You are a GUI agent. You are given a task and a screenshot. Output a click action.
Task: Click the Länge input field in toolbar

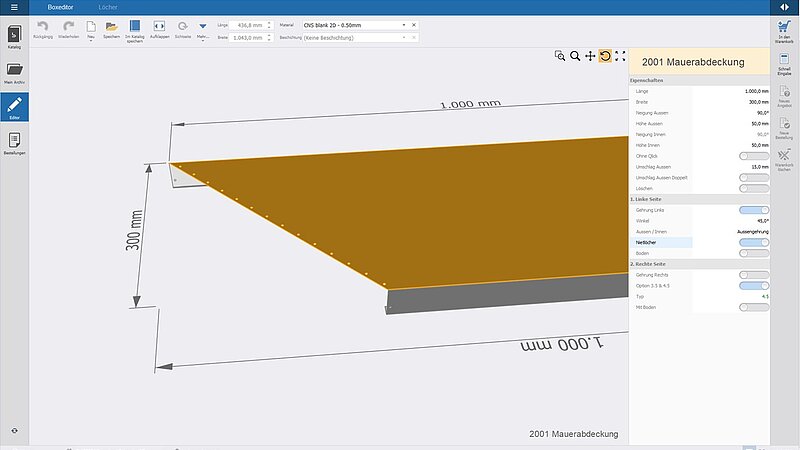pyautogui.click(x=247, y=23)
